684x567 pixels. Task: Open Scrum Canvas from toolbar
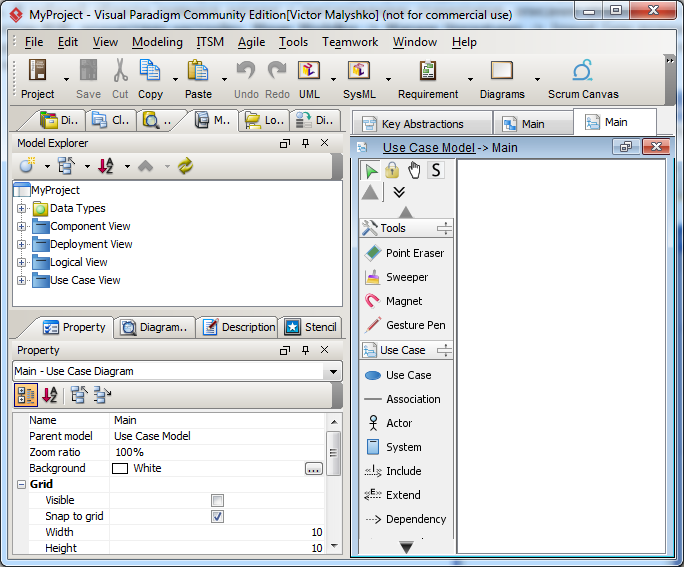tap(583, 79)
